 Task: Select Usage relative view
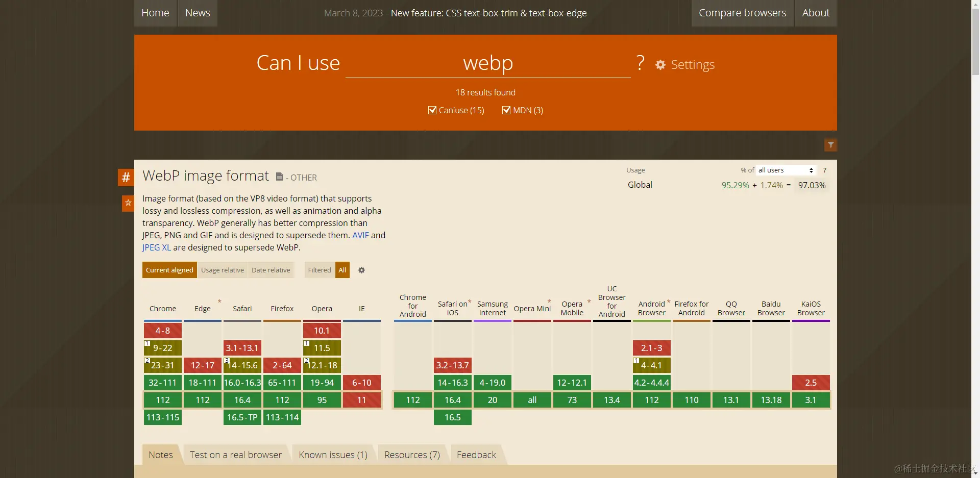click(x=223, y=270)
